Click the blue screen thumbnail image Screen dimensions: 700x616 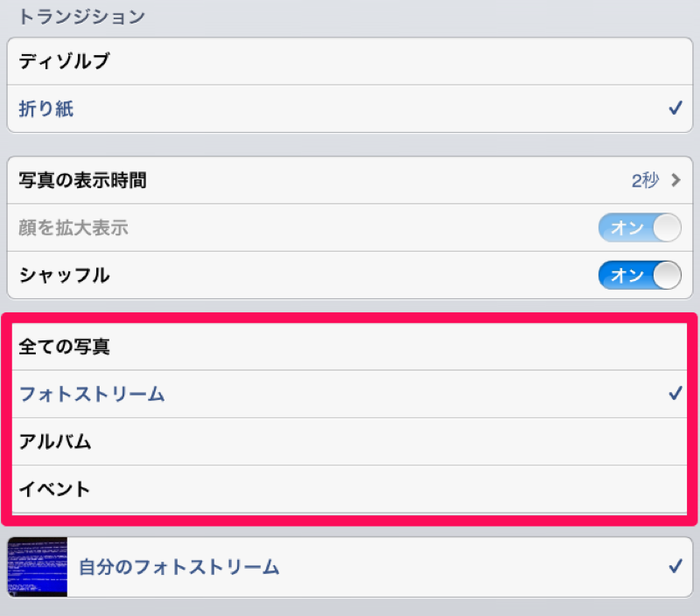click(x=38, y=567)
